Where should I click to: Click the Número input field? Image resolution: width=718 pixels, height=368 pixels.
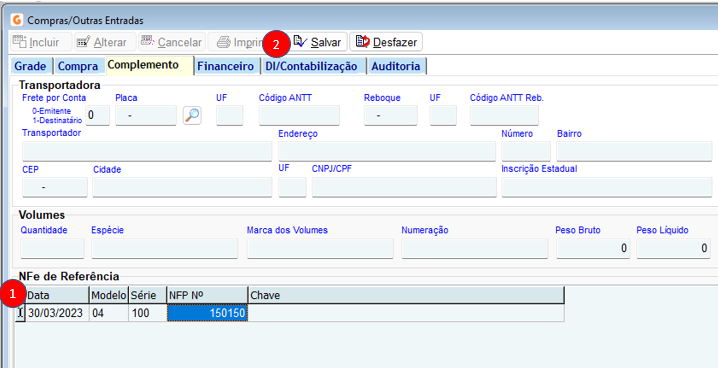526,151
